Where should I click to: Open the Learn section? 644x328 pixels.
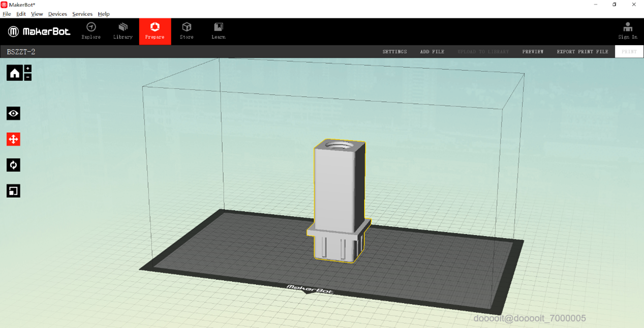[219, 31]
